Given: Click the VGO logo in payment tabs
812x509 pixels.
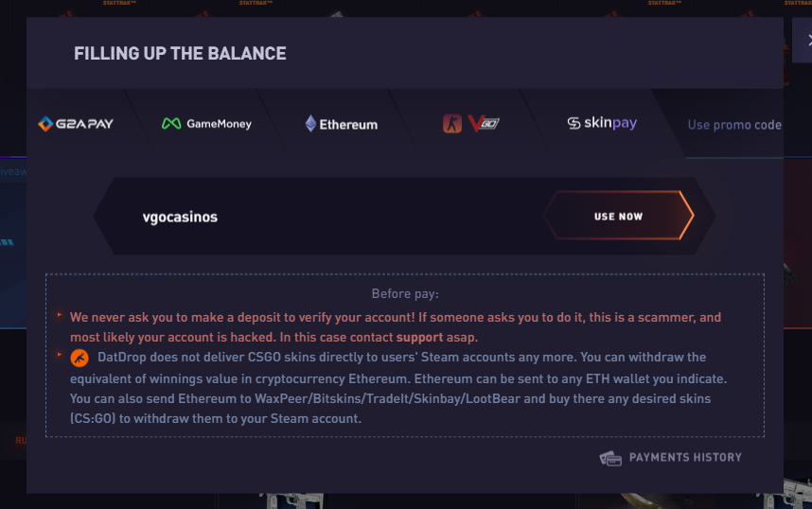Looking at the screenshot, I should tap(484, 124).
